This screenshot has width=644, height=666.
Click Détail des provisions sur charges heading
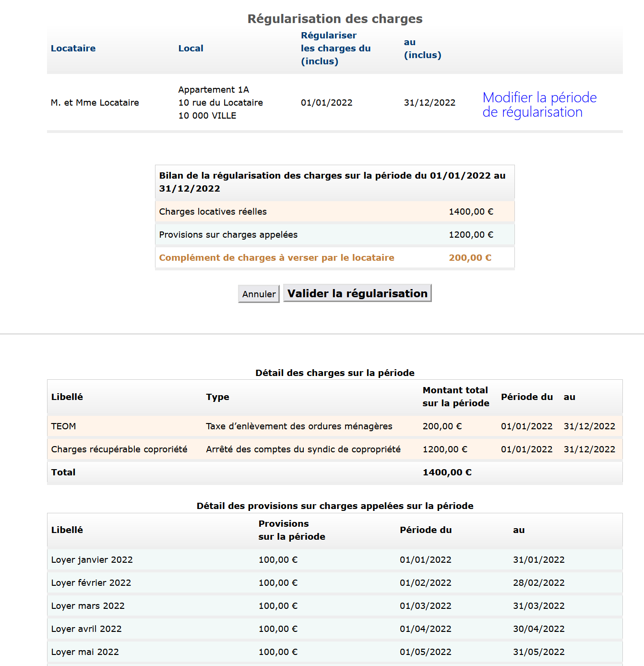[x=335, y=506]
